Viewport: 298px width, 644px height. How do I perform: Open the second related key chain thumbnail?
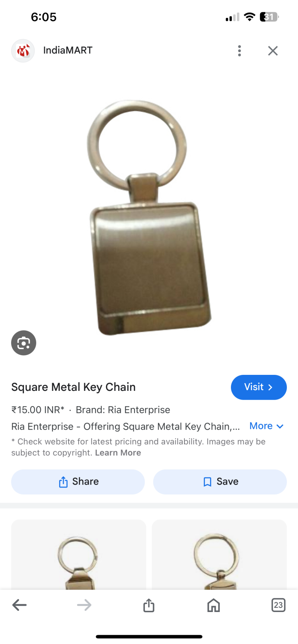point(219,555)
